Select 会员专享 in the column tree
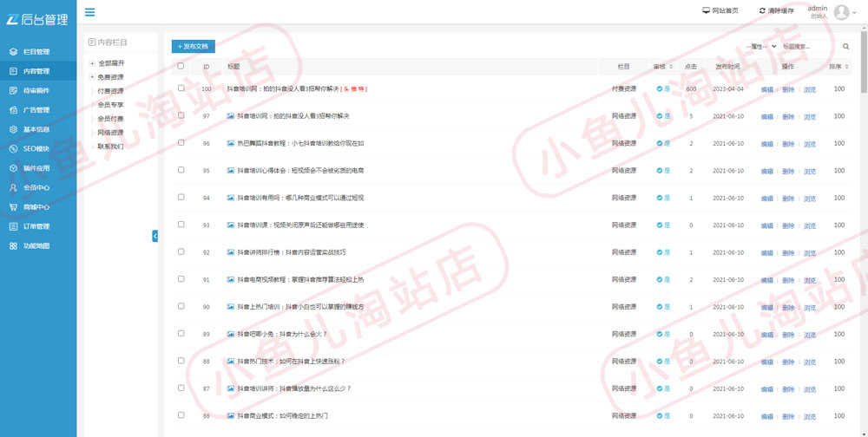This screenshot has height=437, width=868. (x=111, y=105)
